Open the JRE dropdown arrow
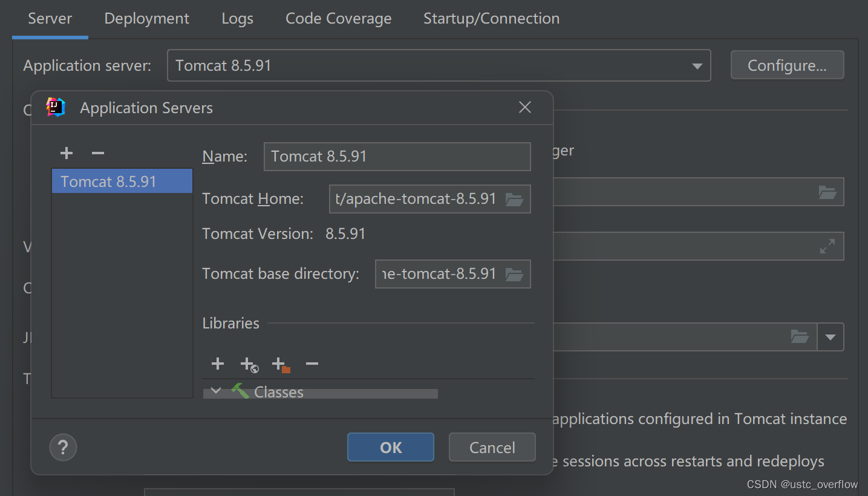Image resolution: width=868 pixels, height=496 pixels. [x=830, y=338]
